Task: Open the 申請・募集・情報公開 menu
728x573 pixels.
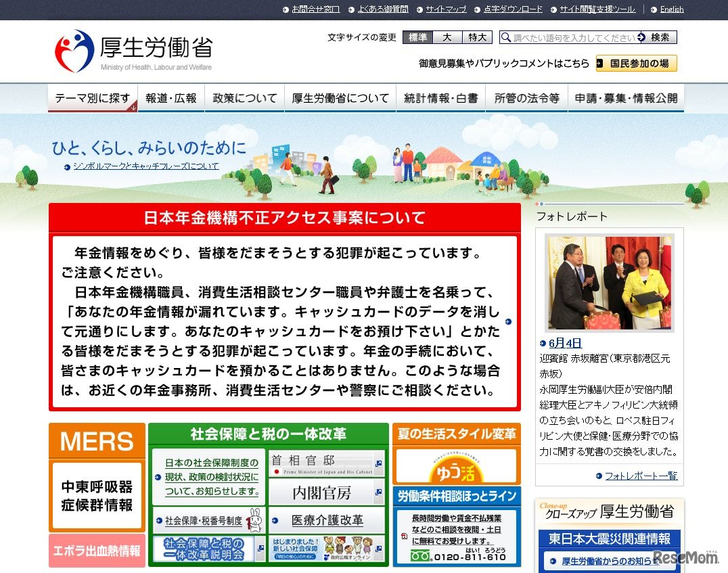Action: pyautogui.click(x=626, y=98)
